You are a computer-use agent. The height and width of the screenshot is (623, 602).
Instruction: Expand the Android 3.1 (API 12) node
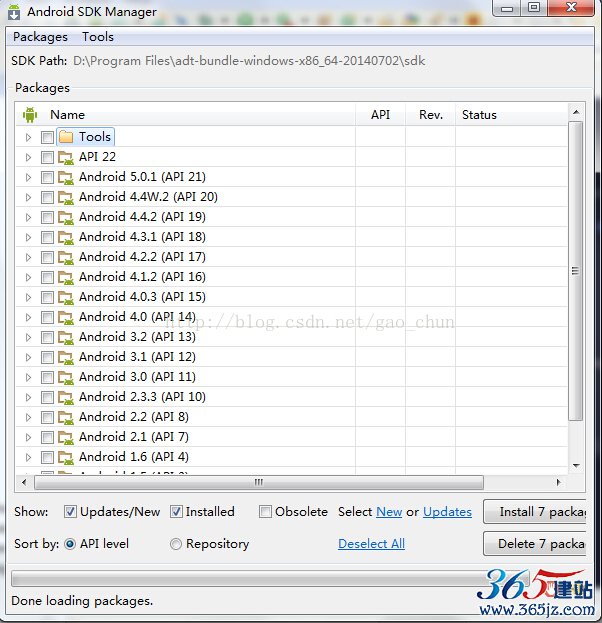click(x=28, y=357)
